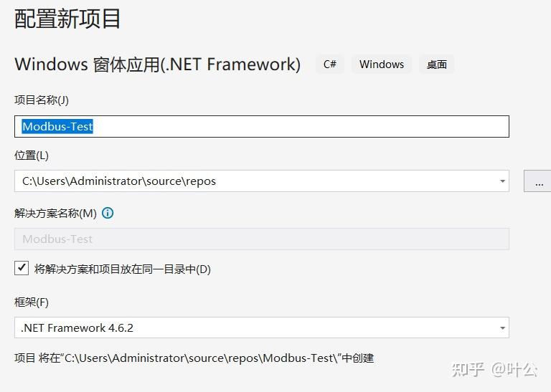Click the project creation path text at bottom

click(x=194, y=358)
